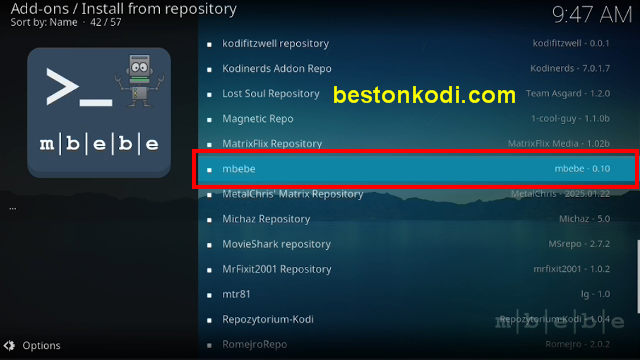Click bullet icon beside RomejroRepo

[x=209, y=345]
